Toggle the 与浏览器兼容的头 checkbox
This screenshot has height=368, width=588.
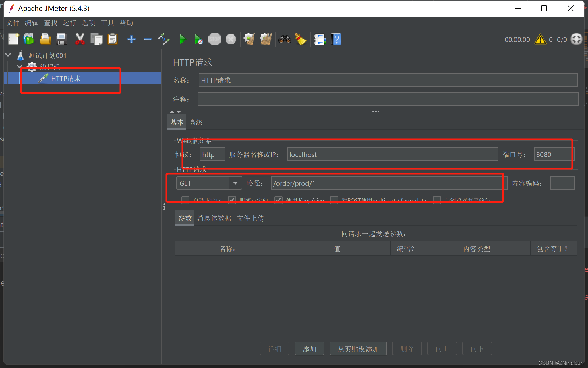(x=437, y=200)
